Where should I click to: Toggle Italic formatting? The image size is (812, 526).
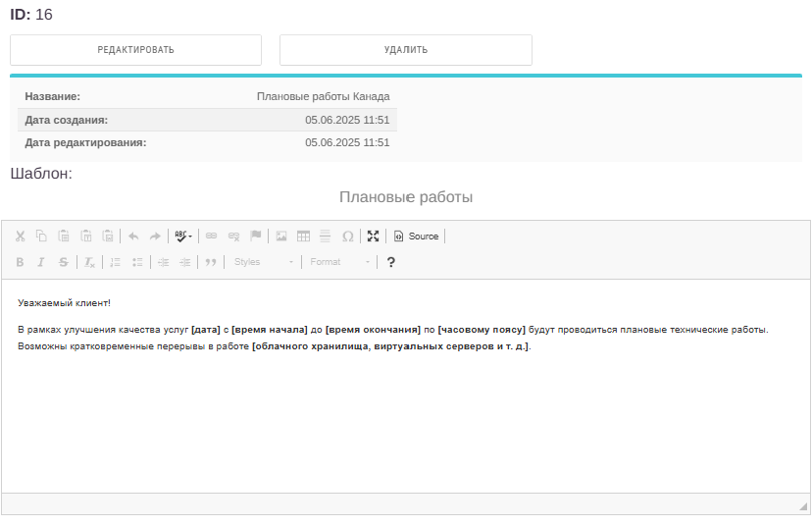click(x=41, y=262)
